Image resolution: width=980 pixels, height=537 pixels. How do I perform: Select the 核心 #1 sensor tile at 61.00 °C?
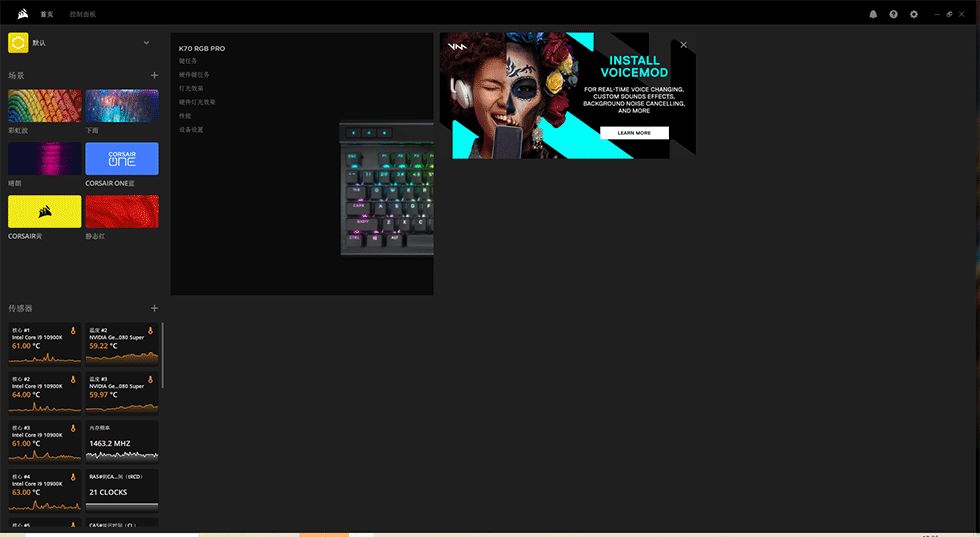(44, 344)
